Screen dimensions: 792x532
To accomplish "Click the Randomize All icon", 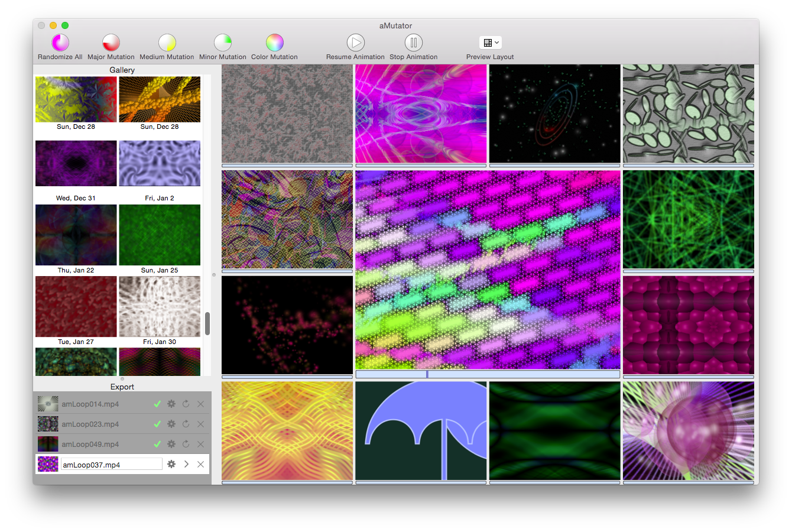I will pos(60,43).
